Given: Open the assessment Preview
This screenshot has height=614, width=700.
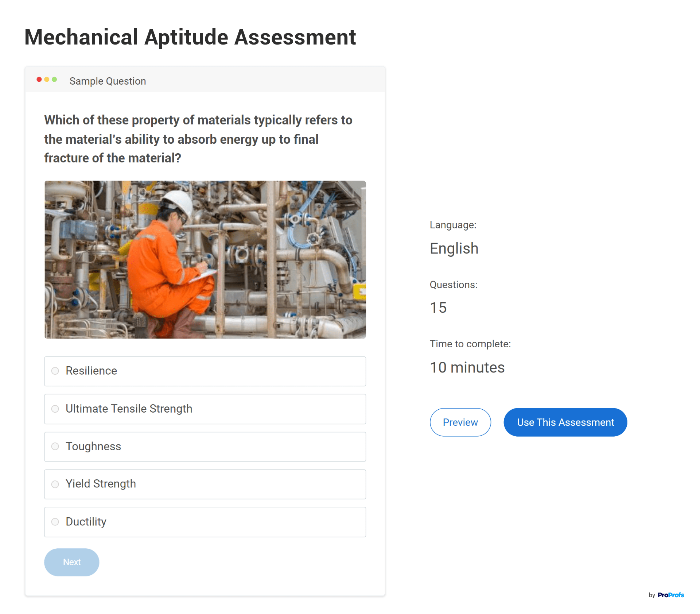Looking at the screenshot, I should coord(460,422).
